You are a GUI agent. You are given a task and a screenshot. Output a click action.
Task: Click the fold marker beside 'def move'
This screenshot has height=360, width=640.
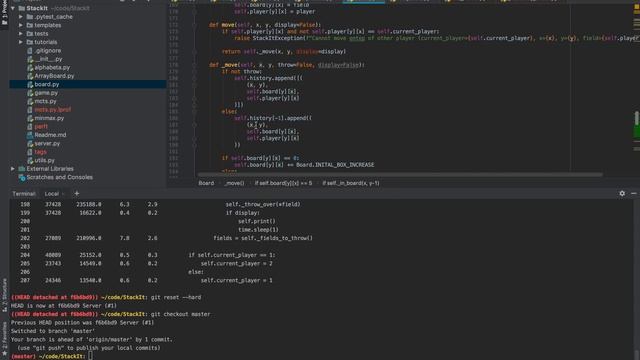pyautogui.click(x=194, y=25)
